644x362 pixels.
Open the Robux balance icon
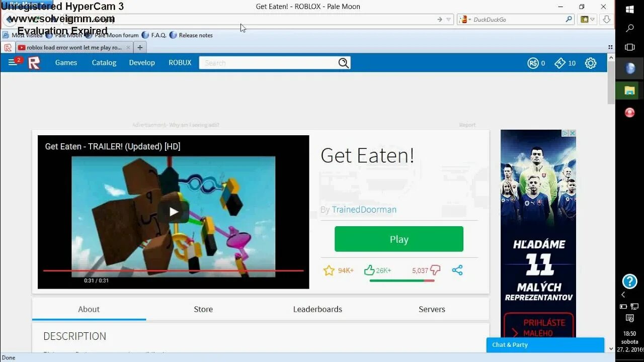click(x=533, y=63)
